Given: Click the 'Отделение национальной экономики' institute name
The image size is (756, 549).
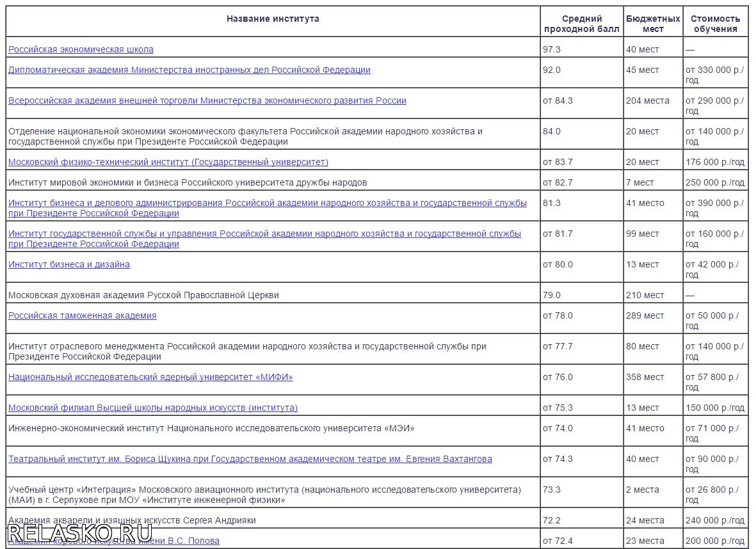Looking at the screenshot, I should click(x=245, y=136).
